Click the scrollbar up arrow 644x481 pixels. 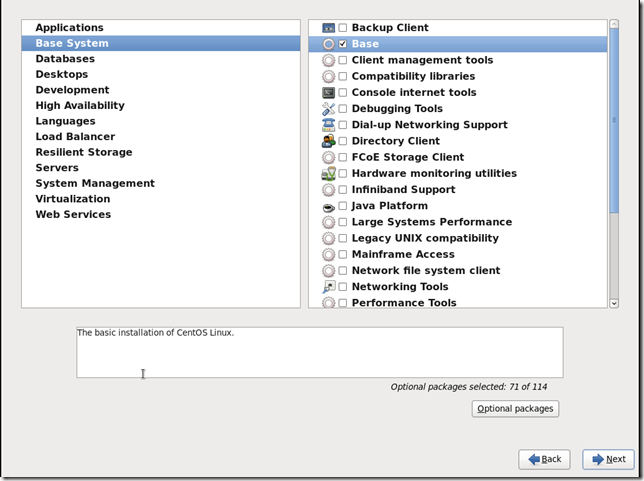coord(614,24)
